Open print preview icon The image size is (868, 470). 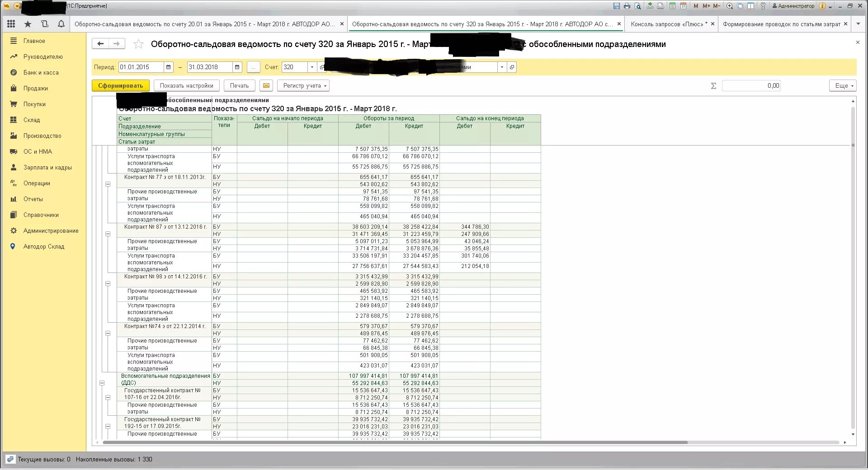click(637, 6)
